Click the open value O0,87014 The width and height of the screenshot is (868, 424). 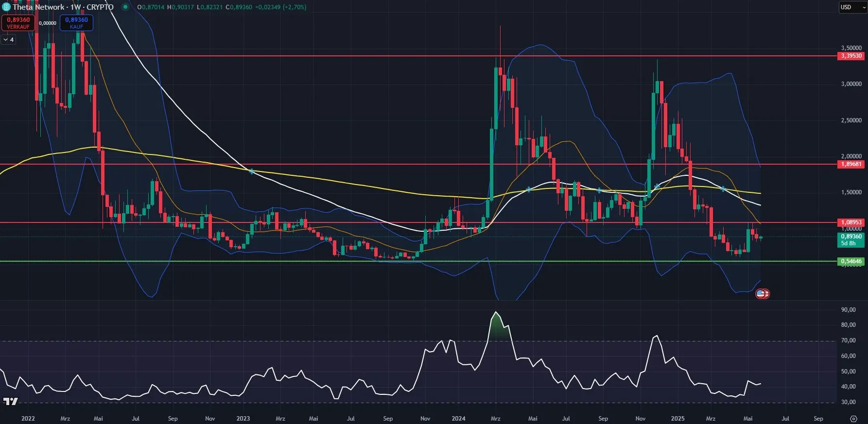pyautogui.click(x=151, y=7)
